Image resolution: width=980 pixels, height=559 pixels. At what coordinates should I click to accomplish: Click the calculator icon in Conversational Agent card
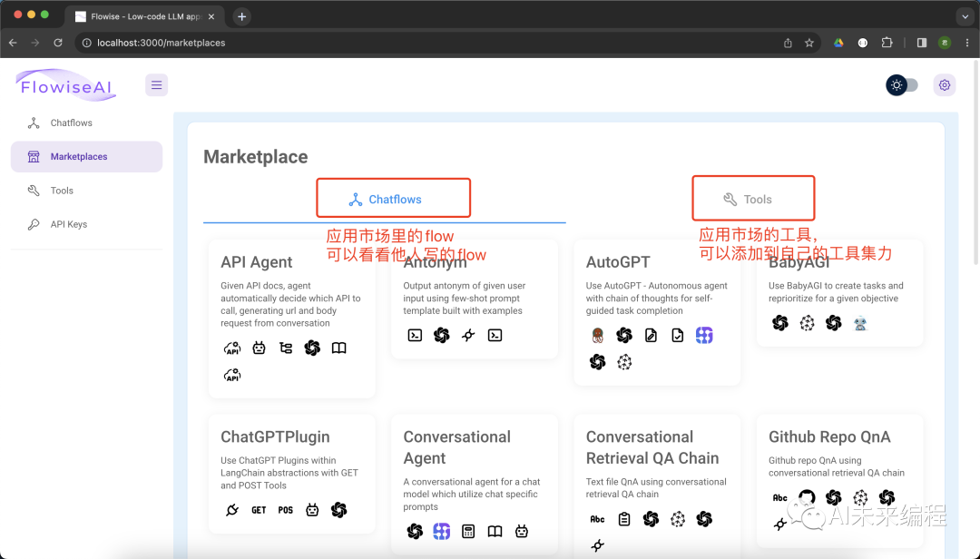[x=468, y=531]
